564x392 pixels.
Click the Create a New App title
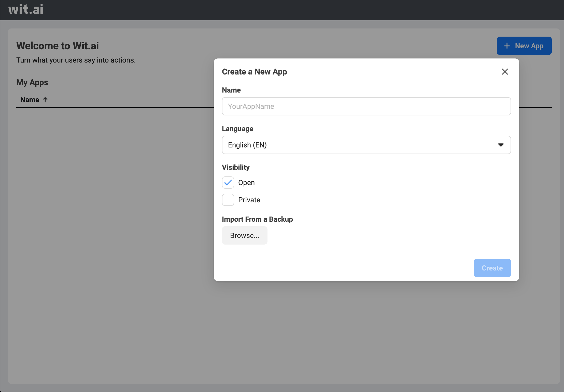click(x=254, y=72)
